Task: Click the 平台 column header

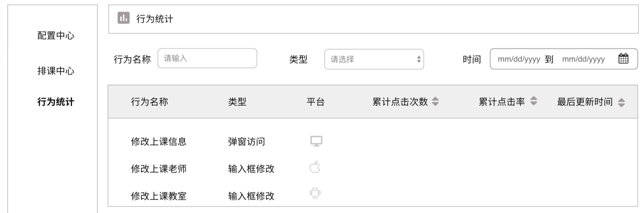Action: 315,102
